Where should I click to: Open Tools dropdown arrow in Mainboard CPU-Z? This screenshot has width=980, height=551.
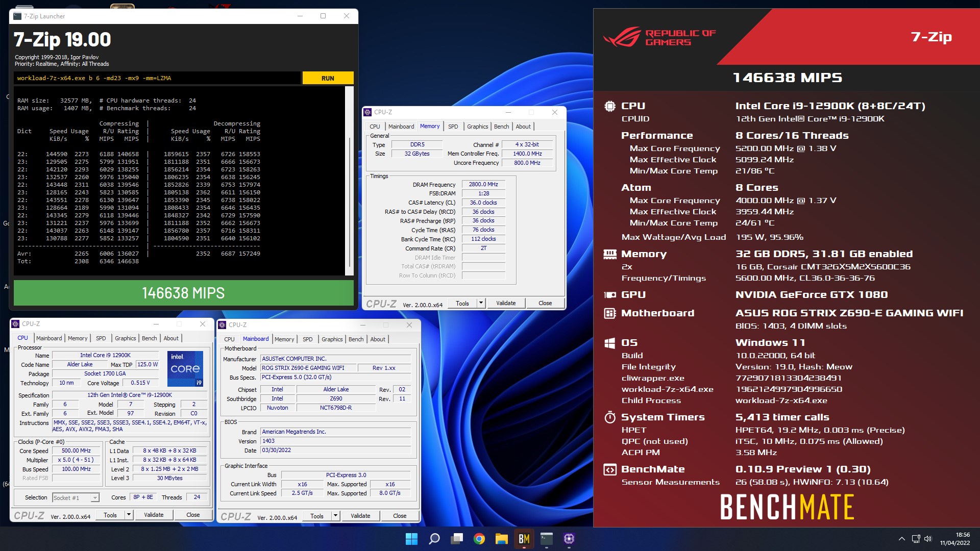pyautogui.click(x=335, y=516)
